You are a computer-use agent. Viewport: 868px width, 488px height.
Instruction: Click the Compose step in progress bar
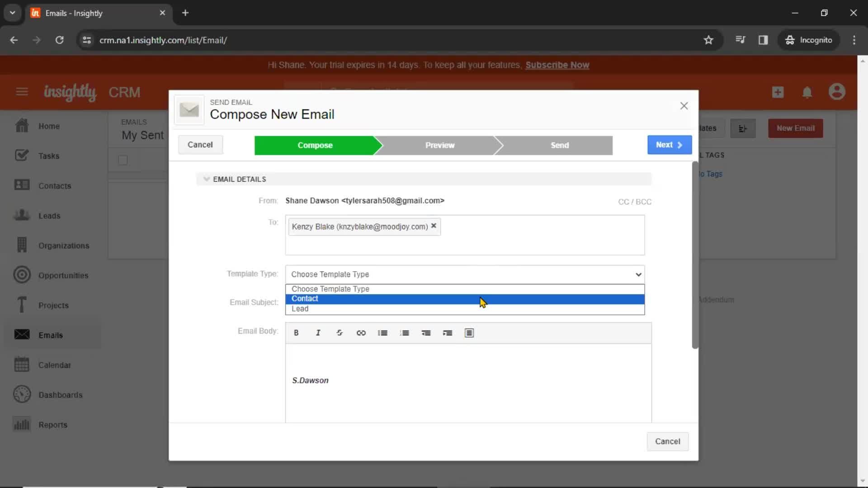(x=314, y=145)
